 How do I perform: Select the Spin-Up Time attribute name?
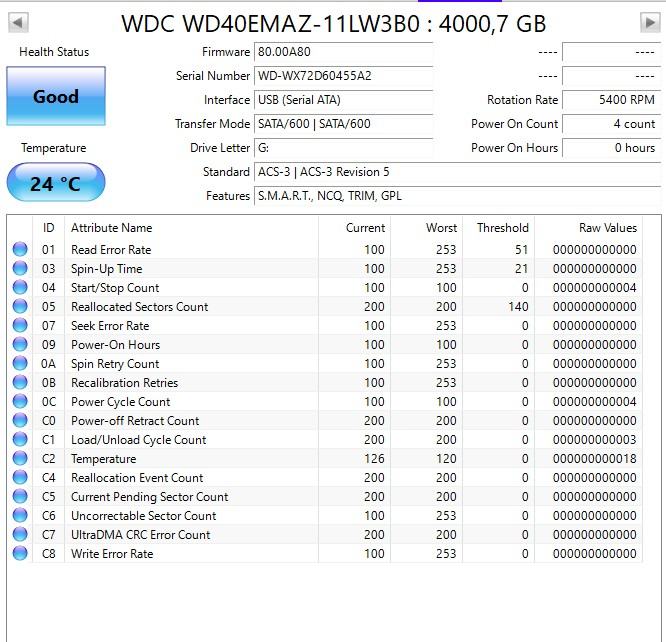107,269
